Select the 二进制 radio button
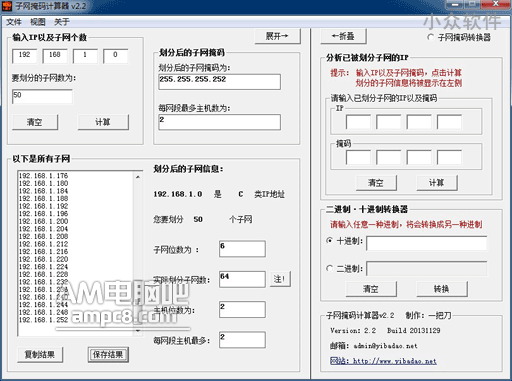This screenshot has width=512, height=381. 330,268
